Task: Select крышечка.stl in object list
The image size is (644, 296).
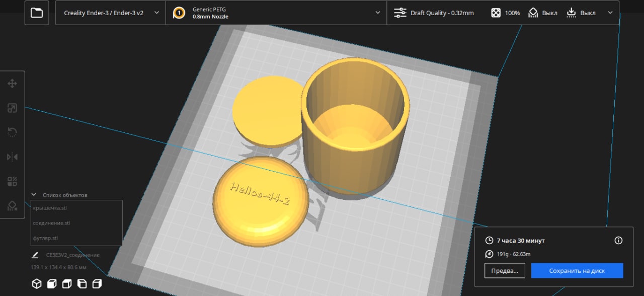Action: 50,208
